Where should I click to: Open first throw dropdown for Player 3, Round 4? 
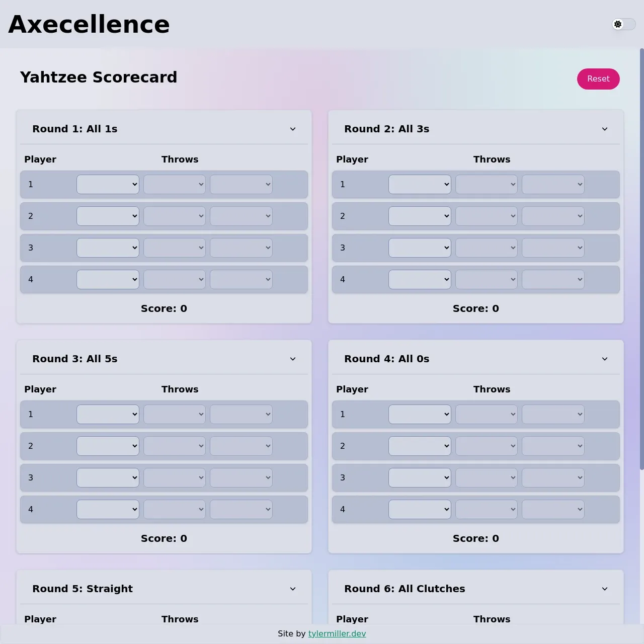[419, 477]
